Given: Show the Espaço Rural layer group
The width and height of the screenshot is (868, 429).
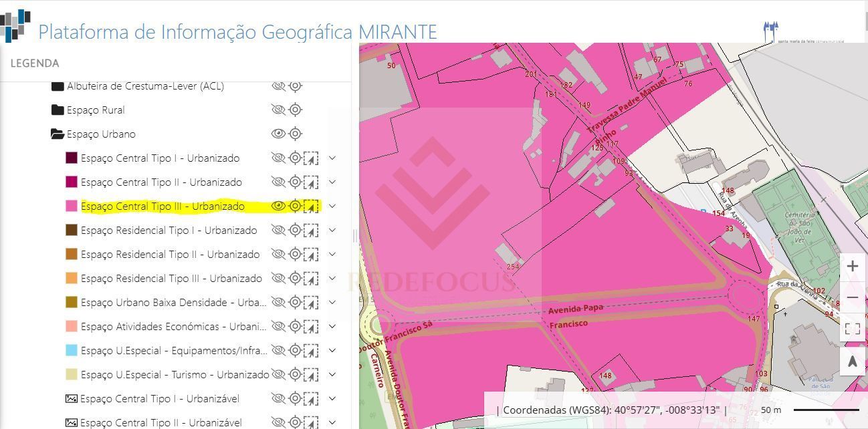Looking at the screenshot, I should pos(278,110).
